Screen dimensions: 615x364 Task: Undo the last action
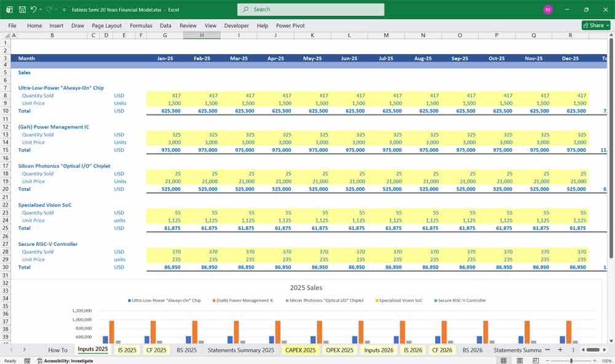[34, 9]
